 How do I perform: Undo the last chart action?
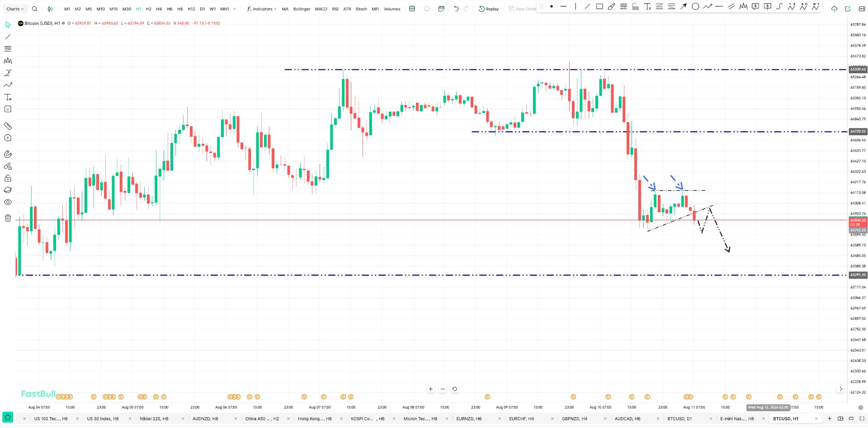(x=456, y=9)
